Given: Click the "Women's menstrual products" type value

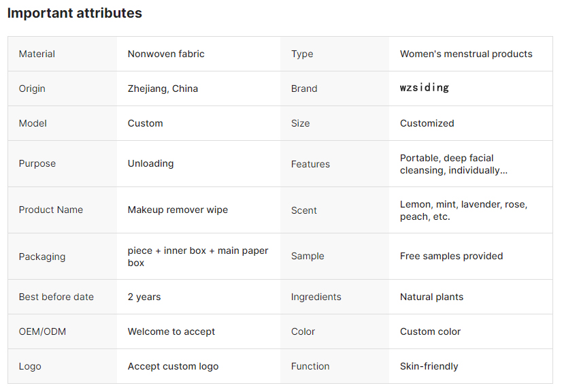Looking at the screenshot, I should click(466, 54).
